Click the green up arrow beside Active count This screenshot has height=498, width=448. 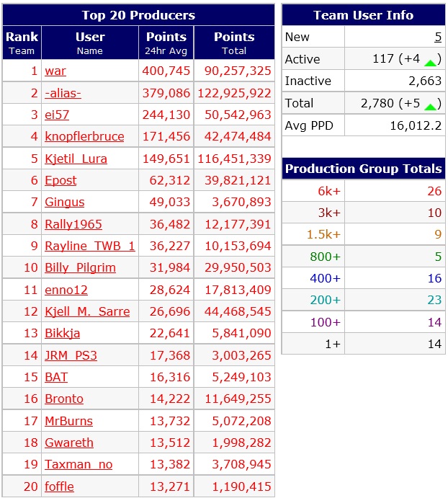(x=430, y=63)
